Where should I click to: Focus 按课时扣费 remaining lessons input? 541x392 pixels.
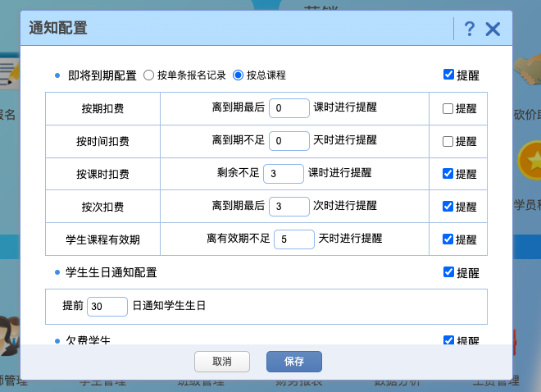[x=284, y=174]
